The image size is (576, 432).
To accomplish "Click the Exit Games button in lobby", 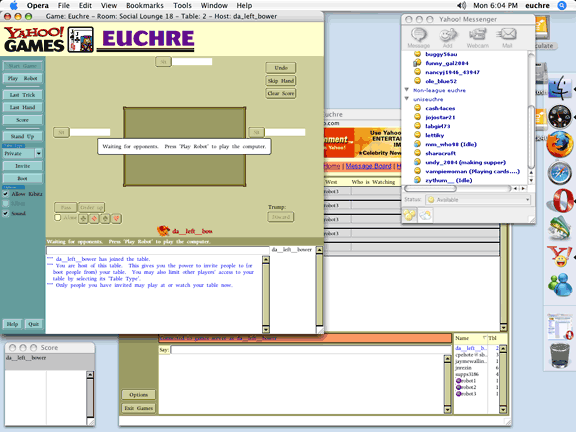I will [138, 408].
